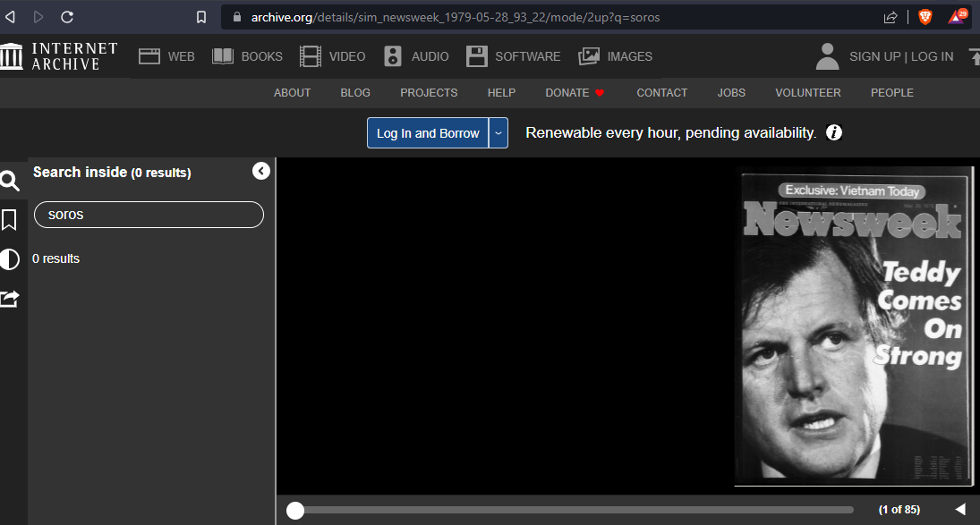Click the SIGN UP link
This screenshot has width=980, height=525.
point(875,56)
